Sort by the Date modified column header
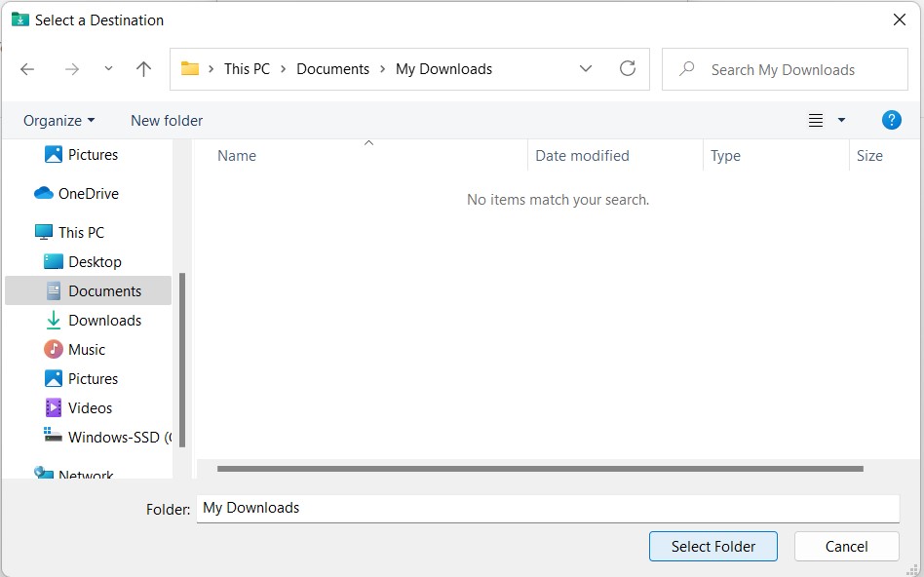924x577 pixels. 582,156
